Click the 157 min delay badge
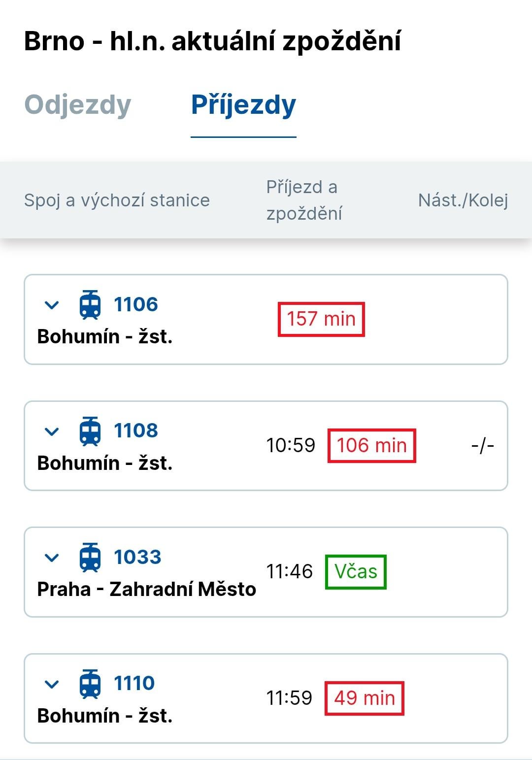 (x=321, y=319)
